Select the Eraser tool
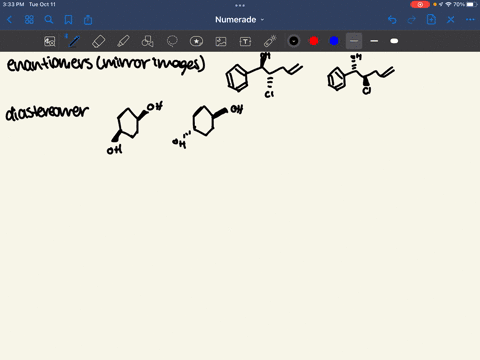The width and height of the screenshot is (480, 360). (98, 41)
